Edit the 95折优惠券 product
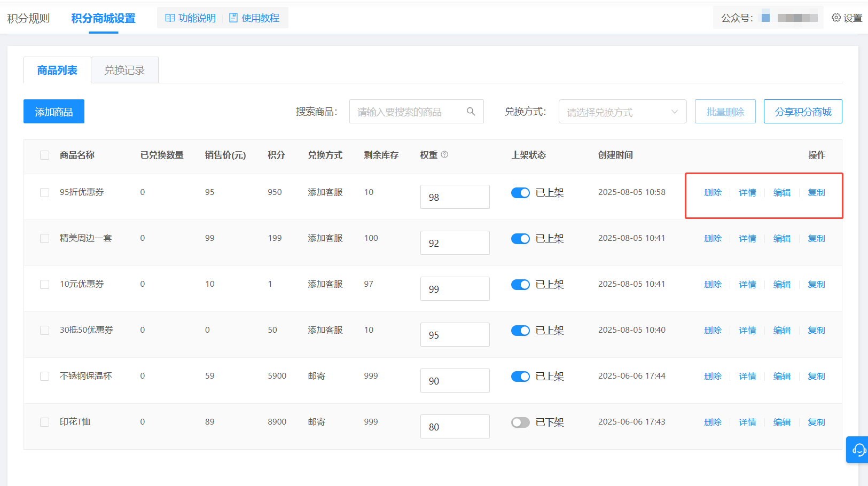The image size is (868, 486). pyautogui.click(x=782, y=193)
